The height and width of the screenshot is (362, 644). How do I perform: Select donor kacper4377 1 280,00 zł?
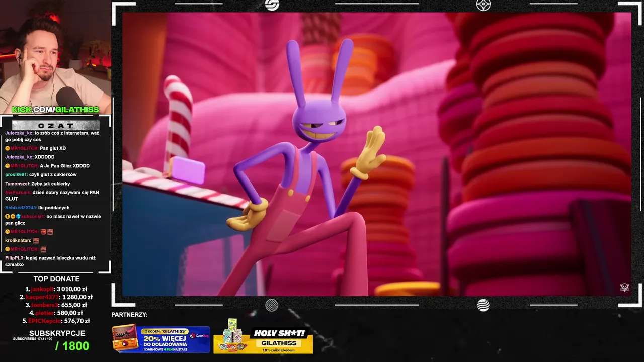[x=56, y=297]
